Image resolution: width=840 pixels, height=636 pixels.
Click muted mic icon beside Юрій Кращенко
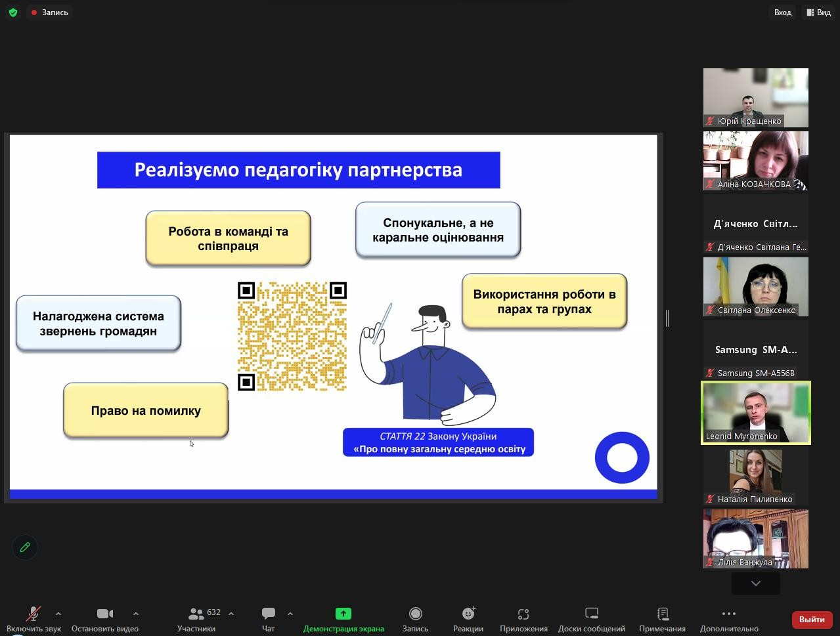(710, 121)
